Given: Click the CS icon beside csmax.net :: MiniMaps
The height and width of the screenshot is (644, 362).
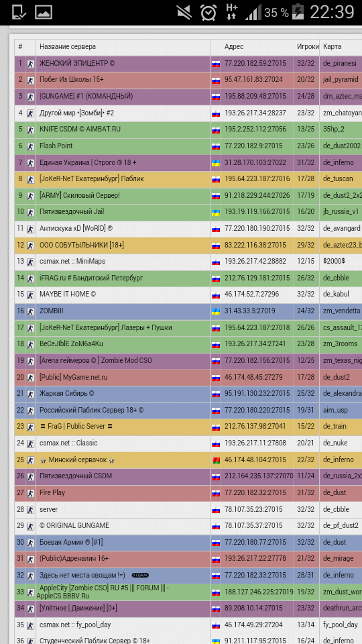Looking at the screenshot, I should click(x=31, y=262).
